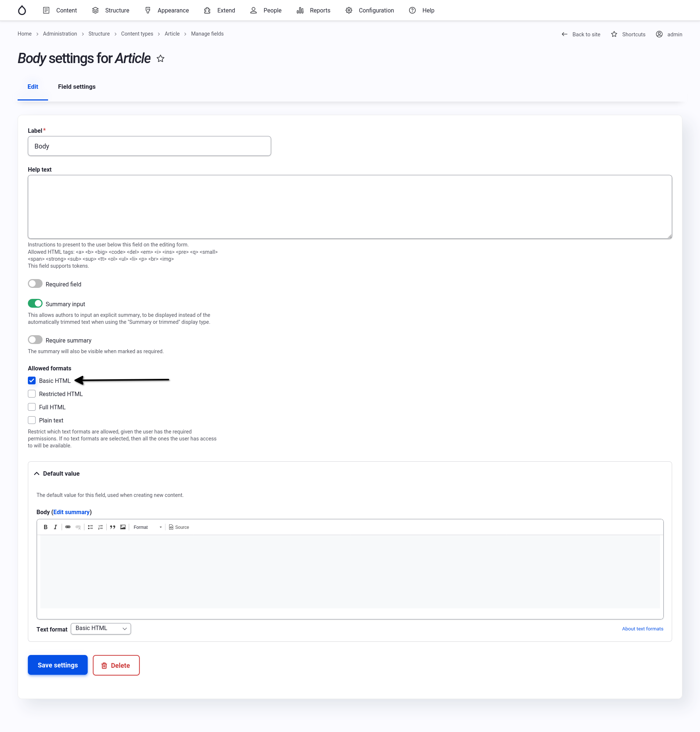The image size is (700, 732).
Task: Insert a numbered list in editor
Action: pos(101,527)
